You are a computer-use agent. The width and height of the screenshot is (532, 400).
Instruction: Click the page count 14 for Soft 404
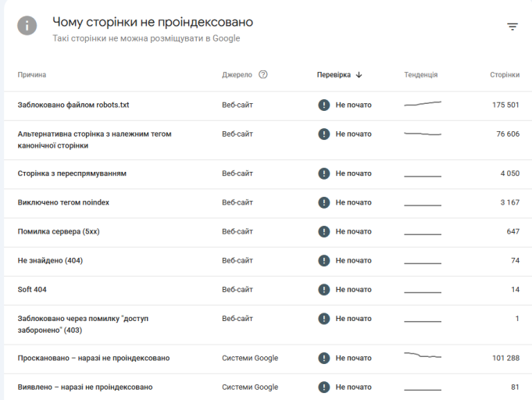pos(516,290)
